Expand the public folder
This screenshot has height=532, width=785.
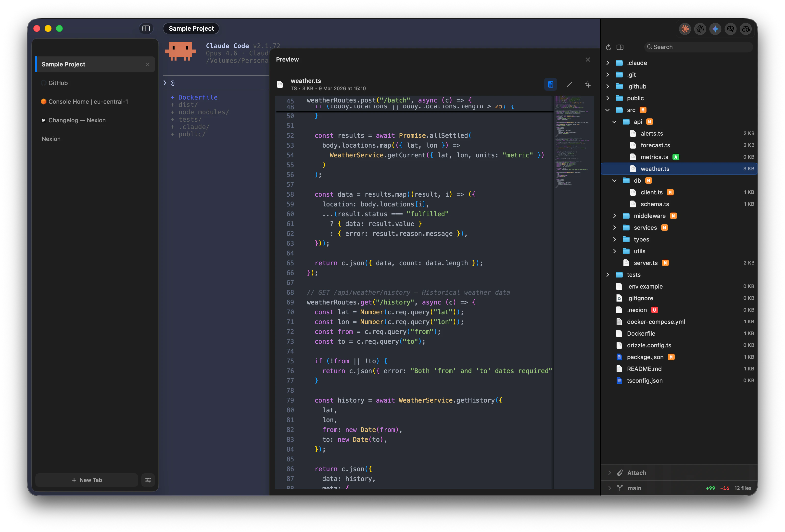pos(608,98)
